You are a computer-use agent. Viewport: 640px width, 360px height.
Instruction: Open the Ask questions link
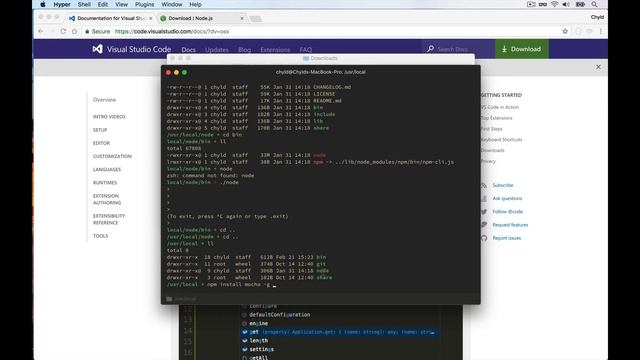[x=507, y=198]
